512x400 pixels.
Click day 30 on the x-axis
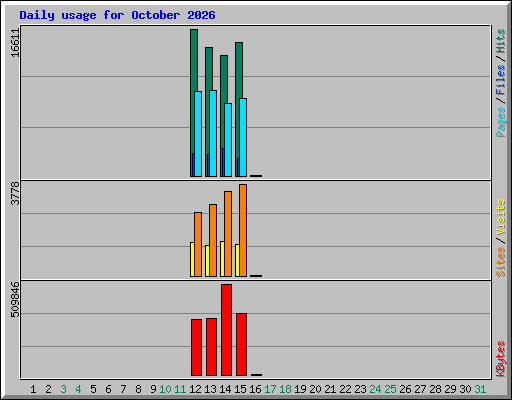[x=465, y=389]
